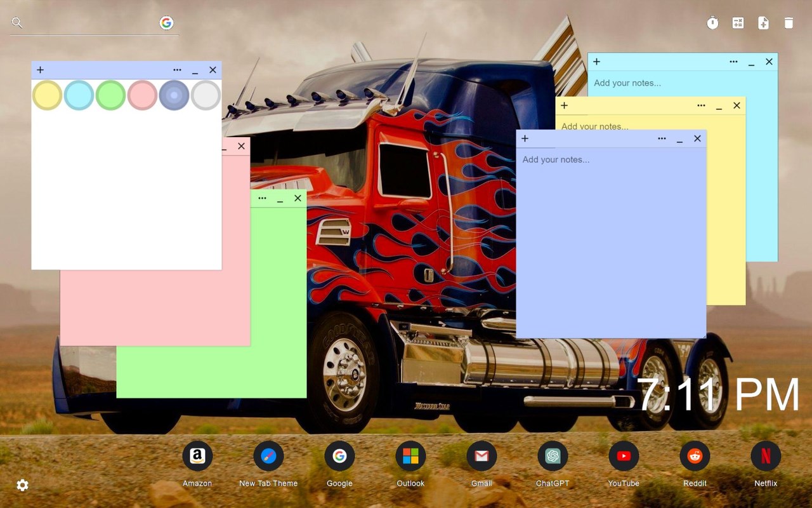Image resolution: width=812 pixels, height=508 pixels.
Task: Open the stopwatch timer tool
Action: [712, 23]
